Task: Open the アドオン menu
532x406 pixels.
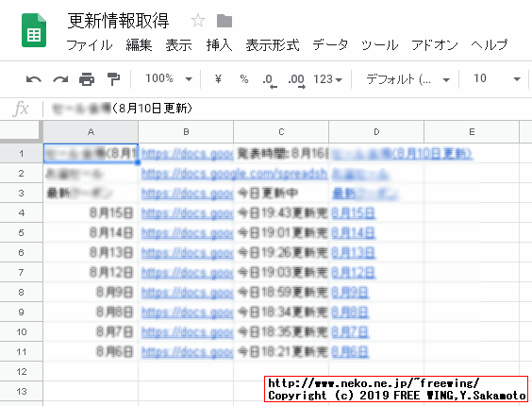Action: [435, 44]
